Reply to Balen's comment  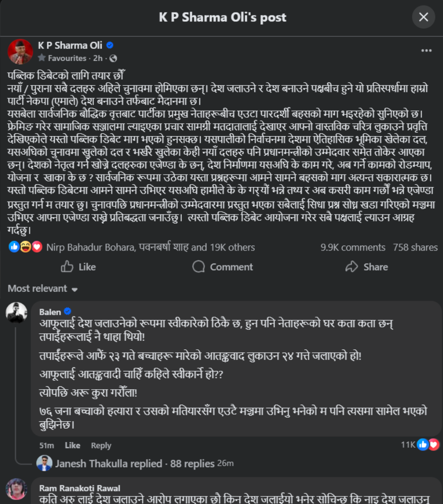pyautogui.click(x=101, y=445)
